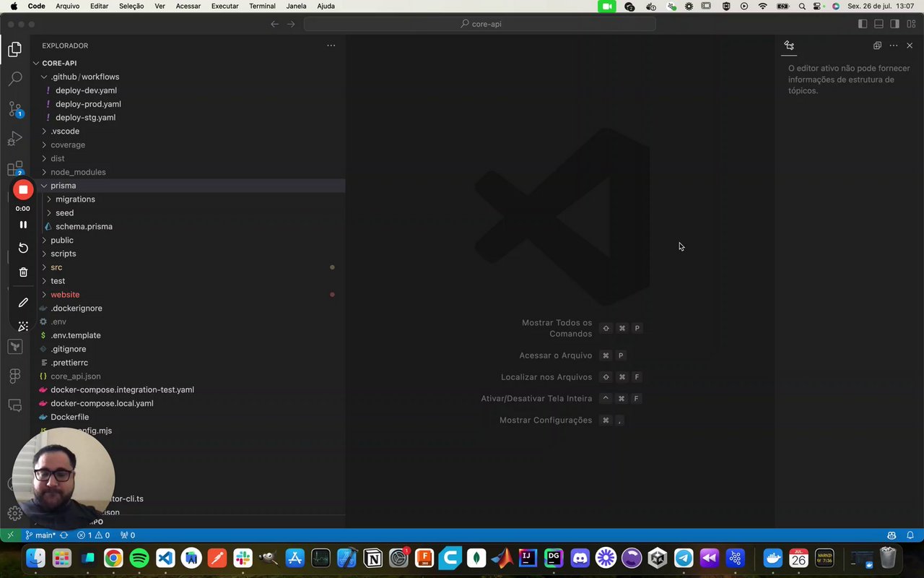
Task: Open the Arquivo menu
Action: 68,6
